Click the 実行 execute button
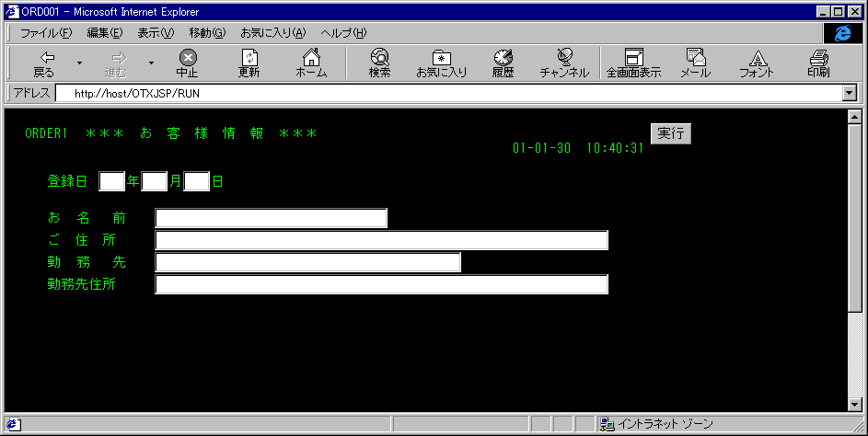The height and width of the screenshot is (436, 868). pos(670,134)
